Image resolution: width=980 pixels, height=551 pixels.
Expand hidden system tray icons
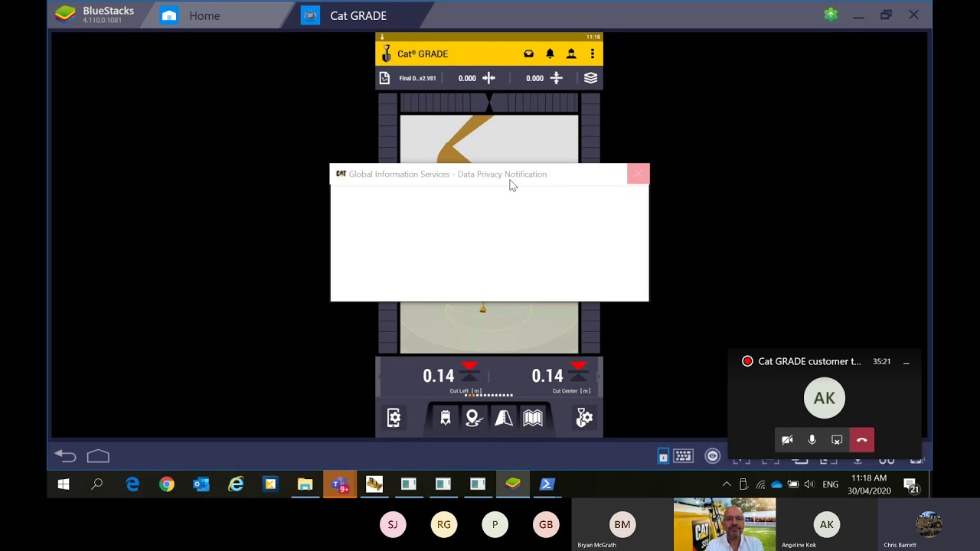727,484
